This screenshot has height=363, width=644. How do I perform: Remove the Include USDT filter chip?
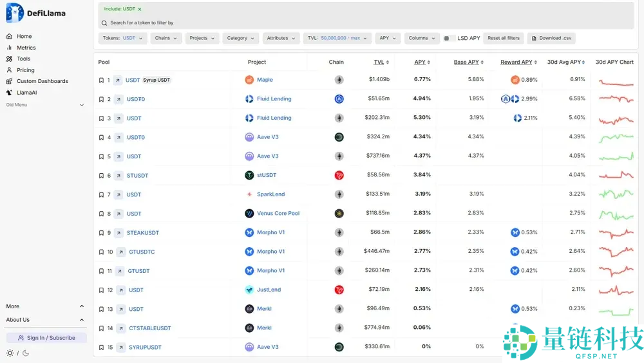coord(140,9)
